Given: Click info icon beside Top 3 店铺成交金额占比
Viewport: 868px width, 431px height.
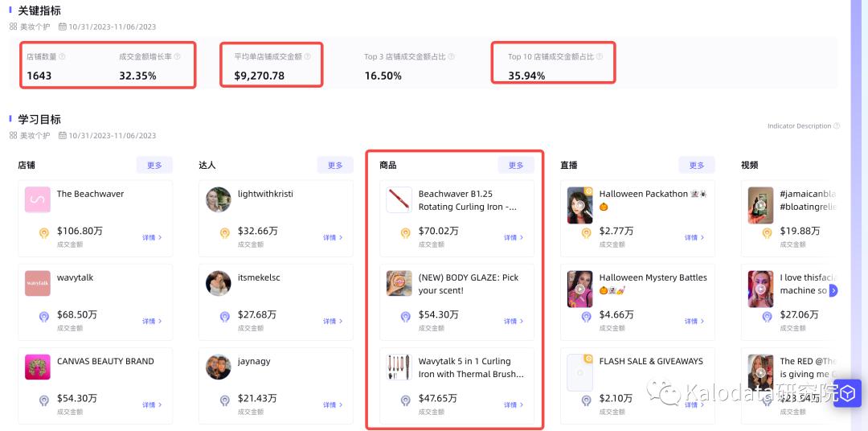Looking at the screenshot, I should [451, 56].
